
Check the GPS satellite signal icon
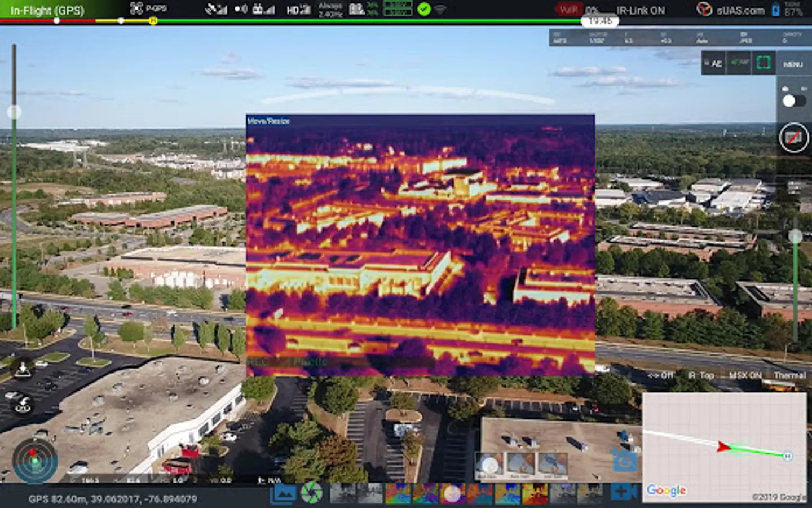click(216, 9)
